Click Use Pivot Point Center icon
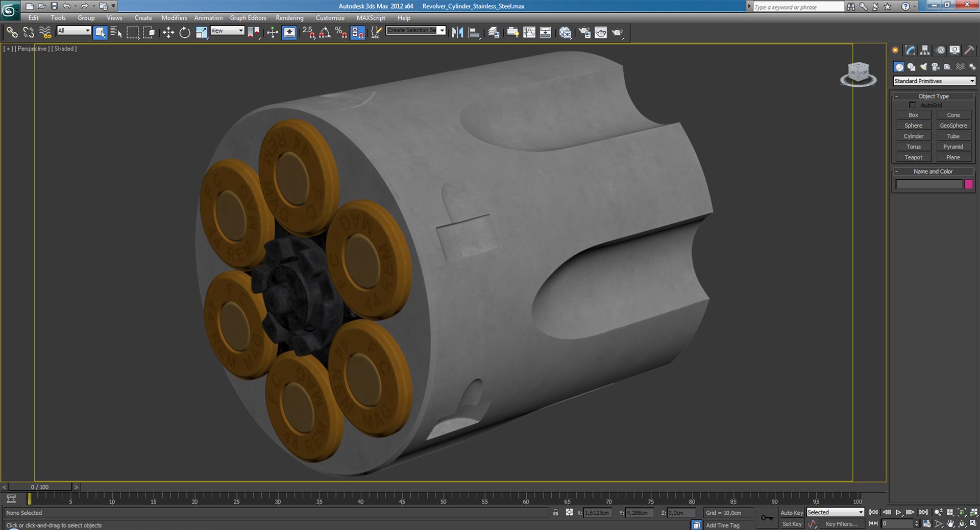Image resolution: width=980 pixels, height=530 pixels. pyautogui.click(x=254, y=32)
